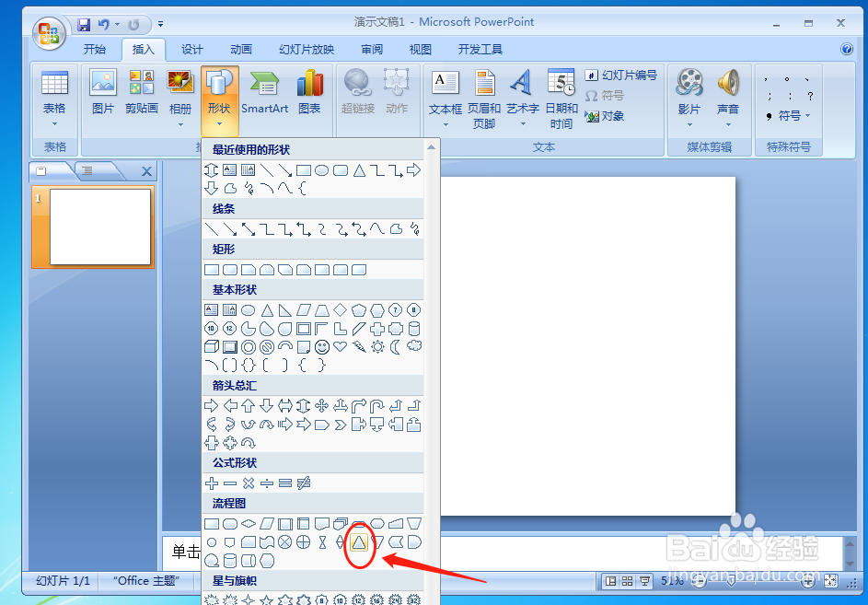Pick the smiley face in Basic Shapes
The height and width of the screenshot is (605, 868).
[321, 347]
